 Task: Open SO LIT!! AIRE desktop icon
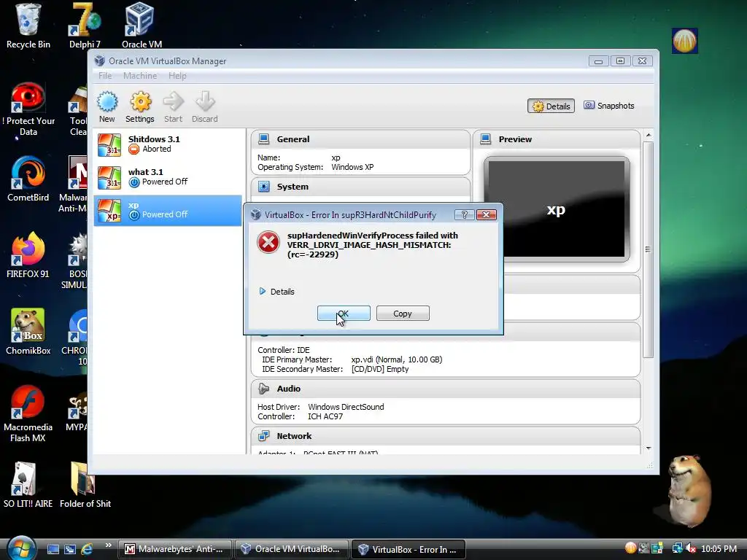28,486
